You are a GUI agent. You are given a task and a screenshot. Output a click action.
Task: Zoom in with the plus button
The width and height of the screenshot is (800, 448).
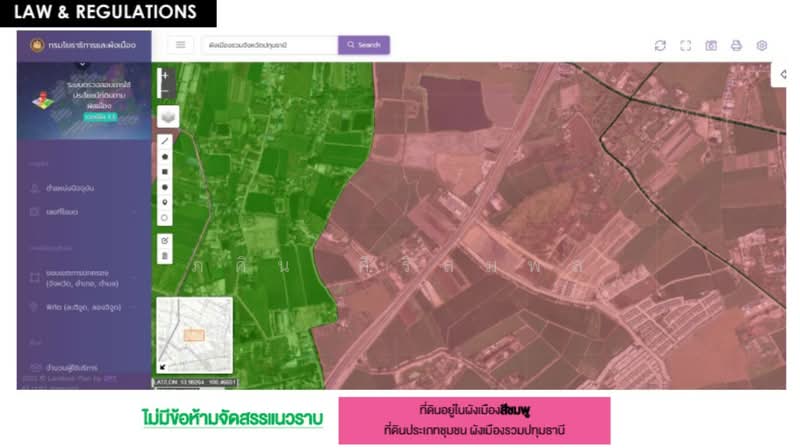pyautogui.click(x=165, y=75)
